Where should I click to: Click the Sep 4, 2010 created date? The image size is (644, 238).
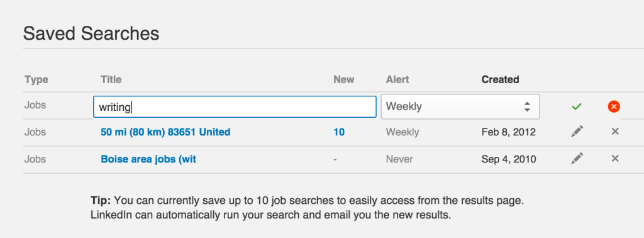tap(509, 159)
